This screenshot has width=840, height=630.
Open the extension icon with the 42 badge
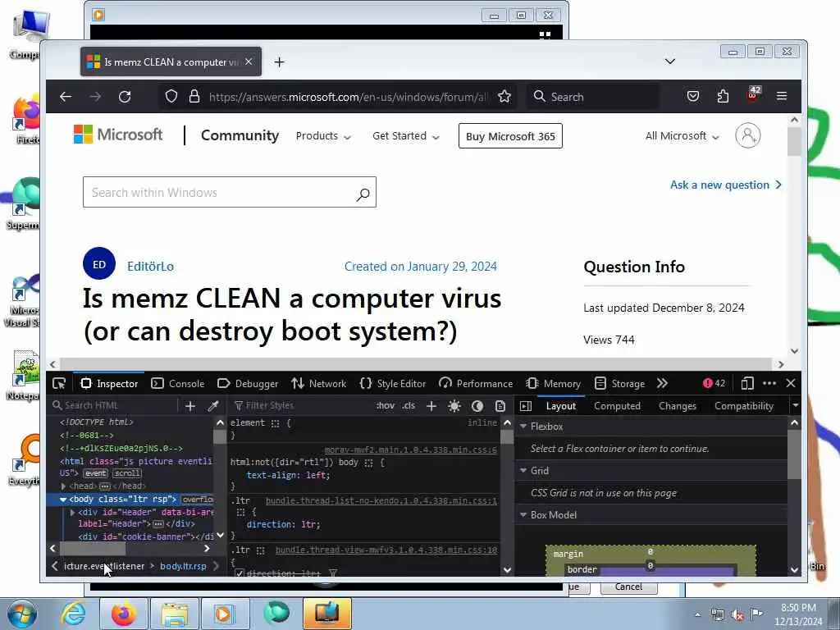pos(753,95)
